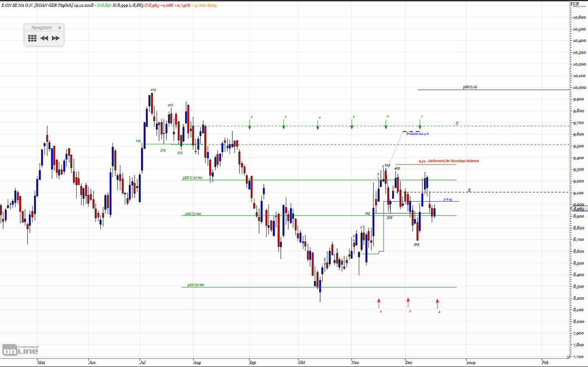The height and width of the screenshot is (367, 588).
Task: Click the 5XZ (1) inv level label
Action: click(x=193, y=214)
